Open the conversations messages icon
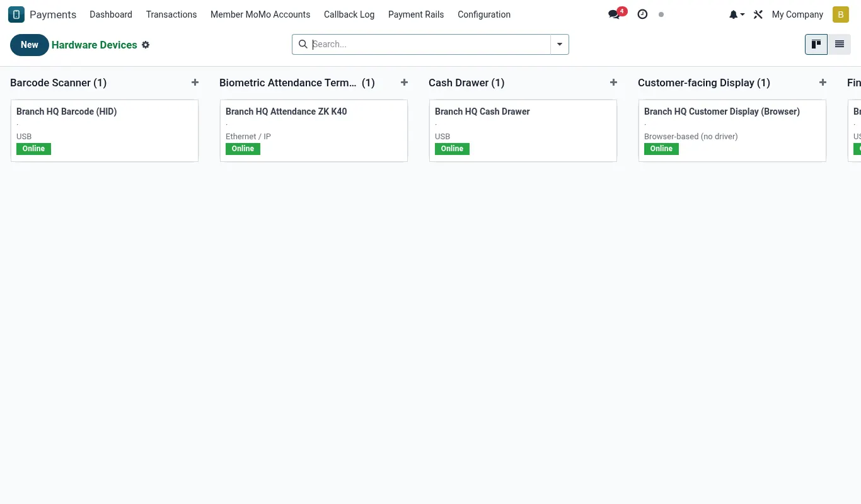This screenshot has width=861, height=504. coord(614,14)
